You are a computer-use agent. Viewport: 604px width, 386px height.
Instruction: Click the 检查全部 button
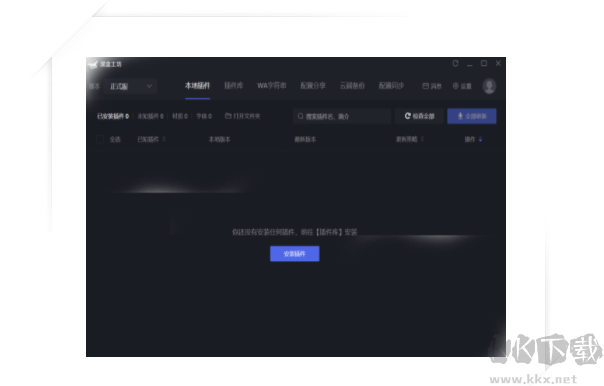419,116
